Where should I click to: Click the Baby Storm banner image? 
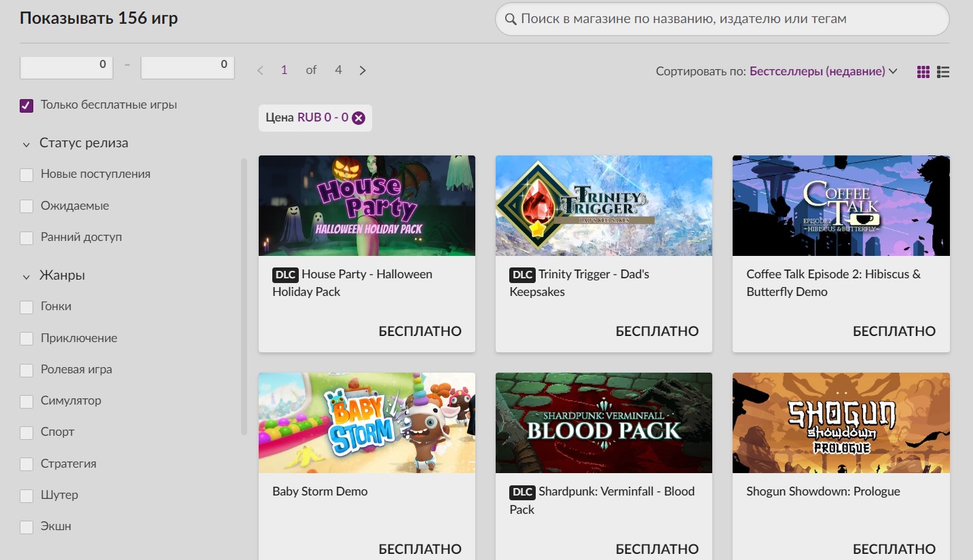[x=367, y=423]
